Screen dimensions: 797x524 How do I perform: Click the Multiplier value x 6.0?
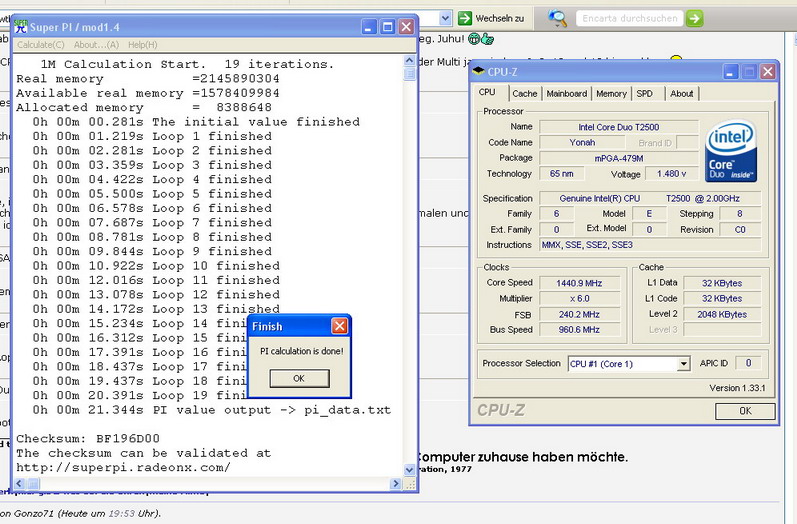coord(579,298)
